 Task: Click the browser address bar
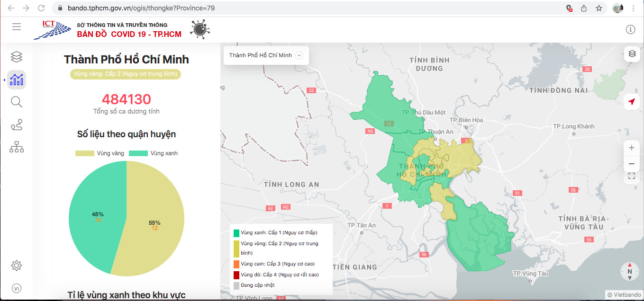pos(308,8)
